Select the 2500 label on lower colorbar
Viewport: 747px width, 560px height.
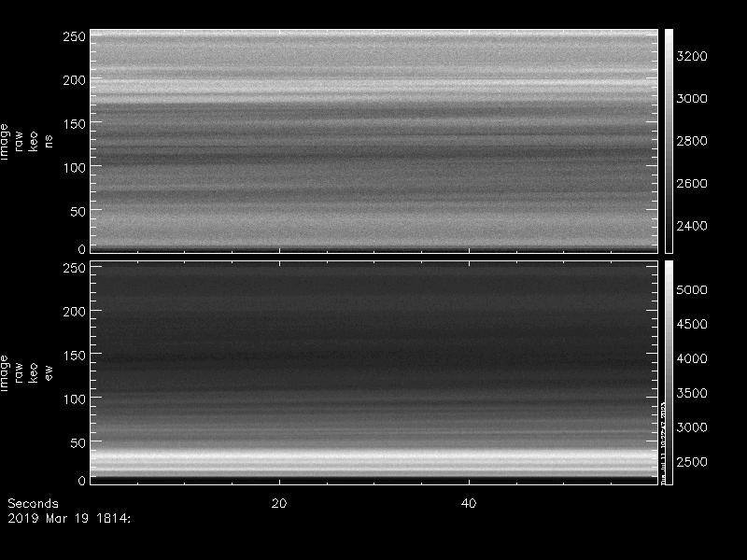[x=692, y=462]
